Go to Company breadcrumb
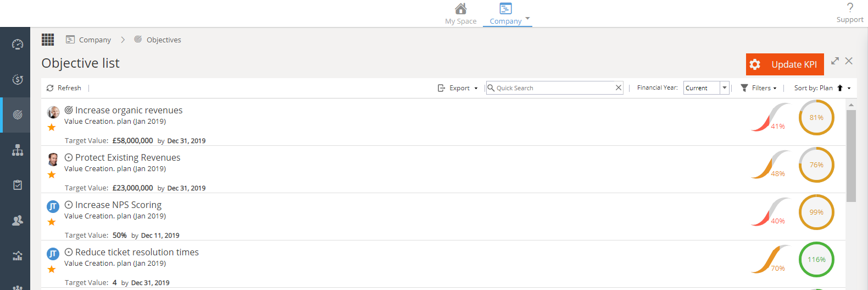The height and width of the screenshot is (290, 868). (88, 40)
